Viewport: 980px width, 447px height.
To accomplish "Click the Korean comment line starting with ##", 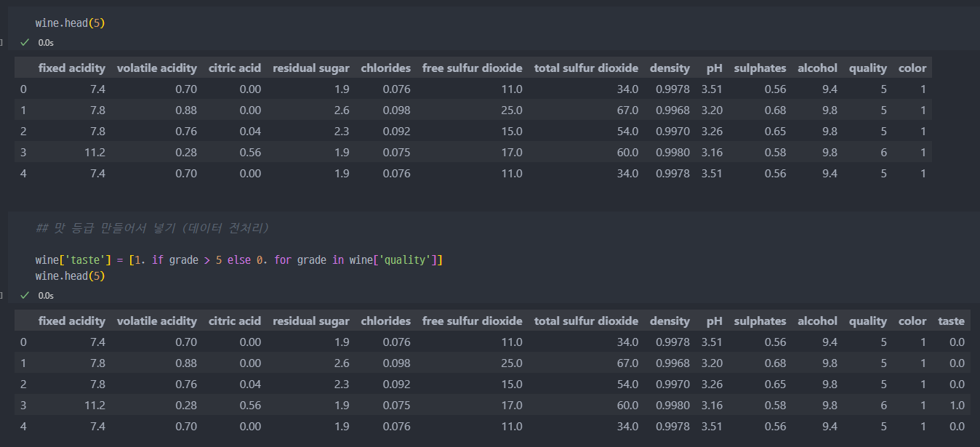I will click(153, 228).
